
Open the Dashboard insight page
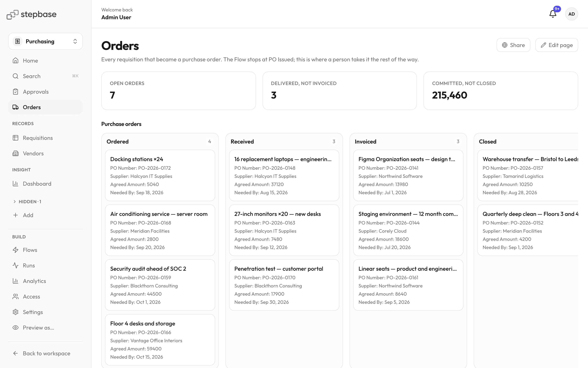coord(46,184)
